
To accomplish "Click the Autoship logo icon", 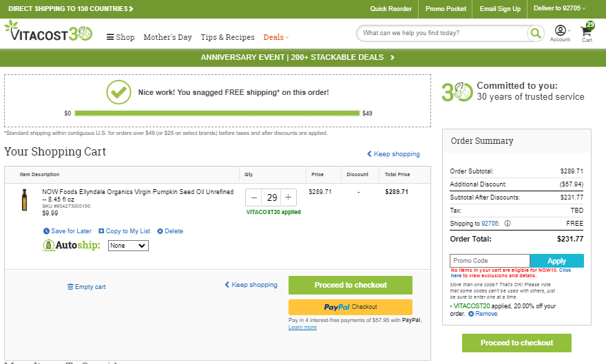I will point(71,245).
